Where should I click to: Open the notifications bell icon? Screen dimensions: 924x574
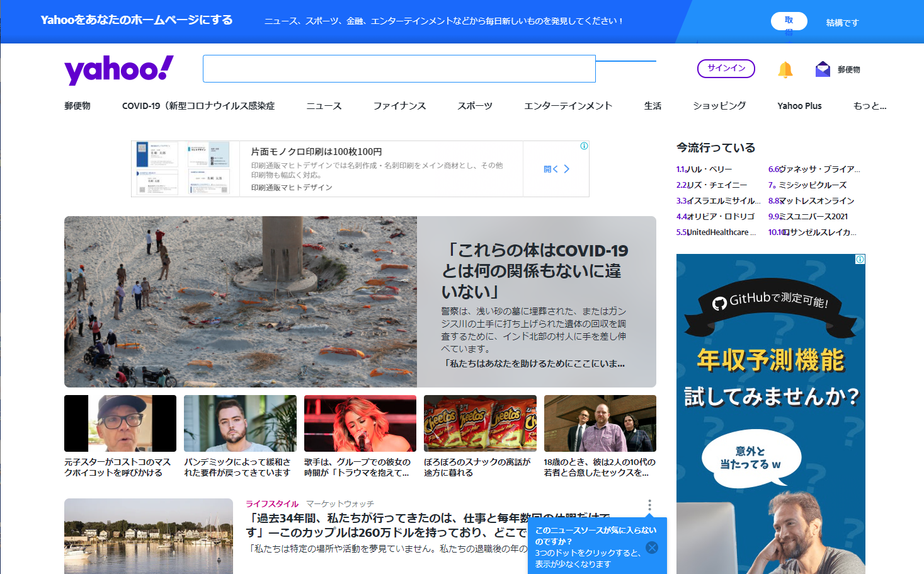[785, 69]
